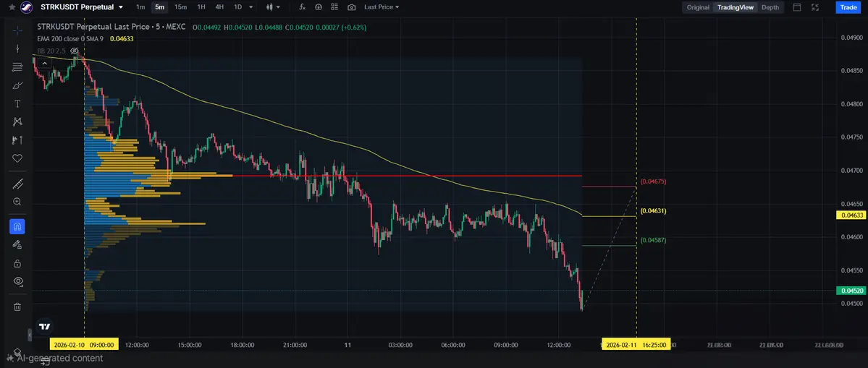The height and width of the screenshot is (368, 868).
Task: Open the chart patterns tool
Action: [17, 121]
